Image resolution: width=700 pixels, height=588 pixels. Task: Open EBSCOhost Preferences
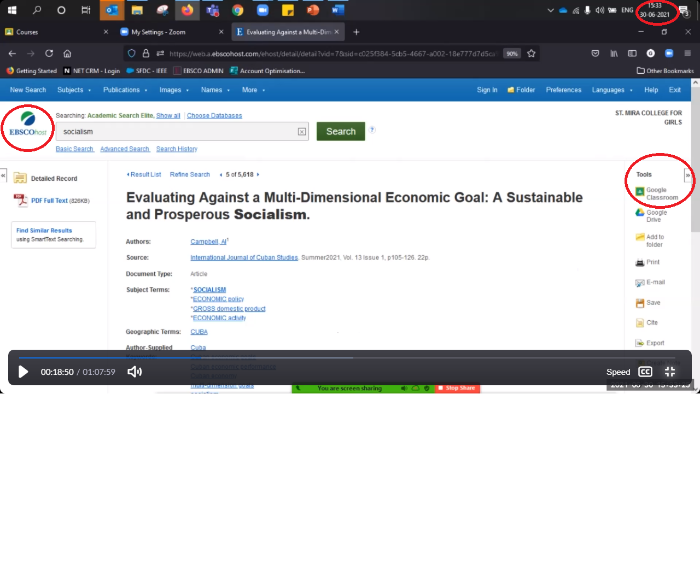(563, 90)
